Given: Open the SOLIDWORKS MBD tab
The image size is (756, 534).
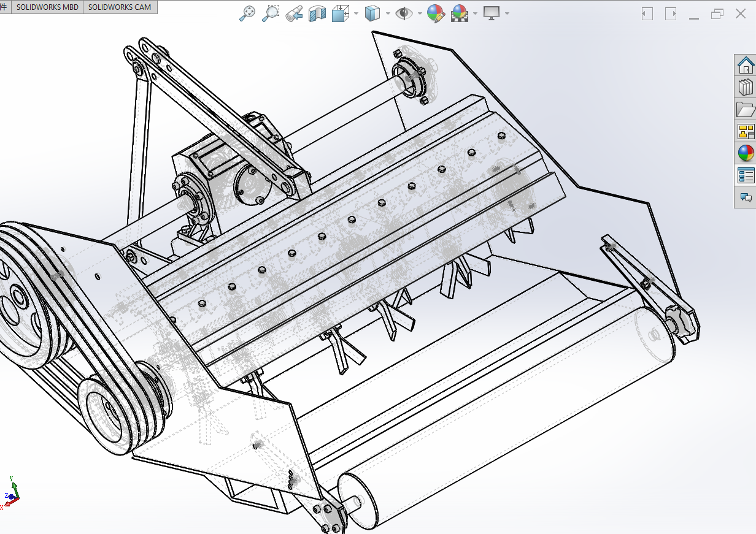Looking at the screenshot, I should click(x=47, y=7).
